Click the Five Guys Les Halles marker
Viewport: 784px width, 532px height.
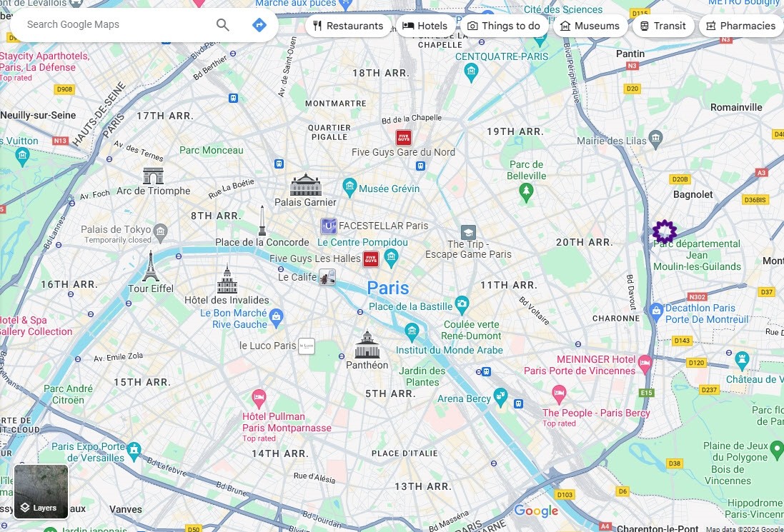pos(370,259)
